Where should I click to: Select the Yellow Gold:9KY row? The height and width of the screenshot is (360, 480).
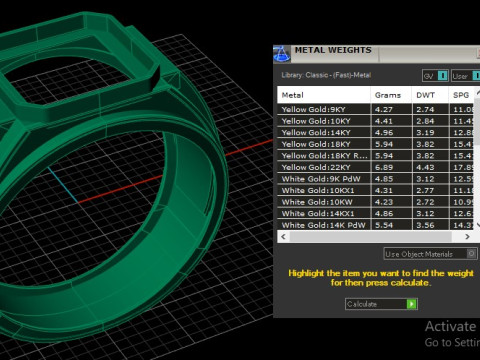pyautogui.click(x=375, y=109)
